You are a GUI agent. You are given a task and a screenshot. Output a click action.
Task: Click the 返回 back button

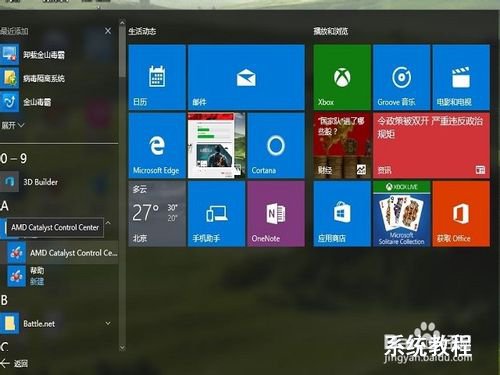click(x=14, y=363)
